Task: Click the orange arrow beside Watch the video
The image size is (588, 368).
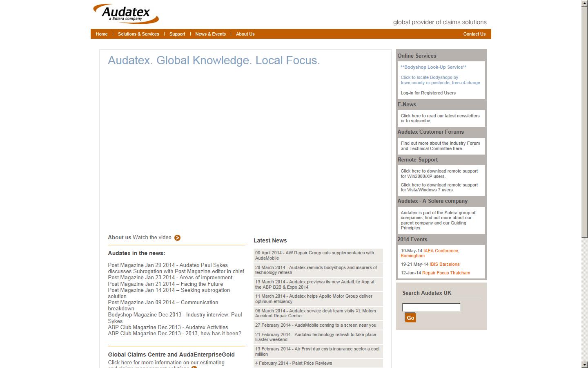Action: pos(177,238)
